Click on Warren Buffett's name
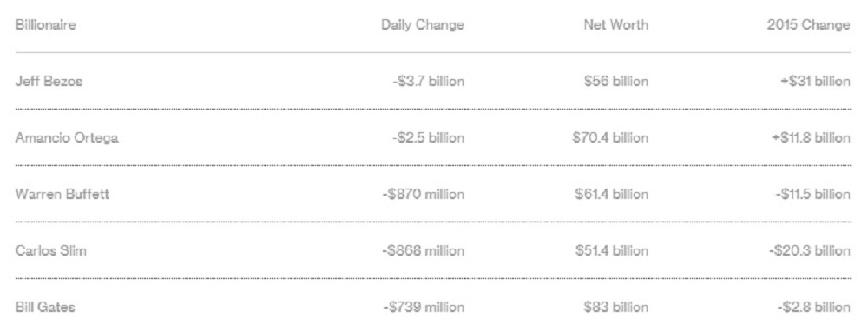Image resolution: width=868 pixels, height=332 pixels. click(62, 195)
